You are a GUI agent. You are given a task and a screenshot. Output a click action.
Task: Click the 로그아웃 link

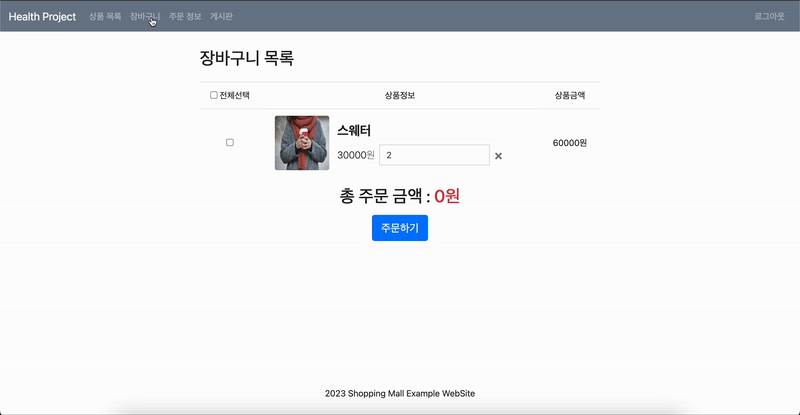[769, 16]
